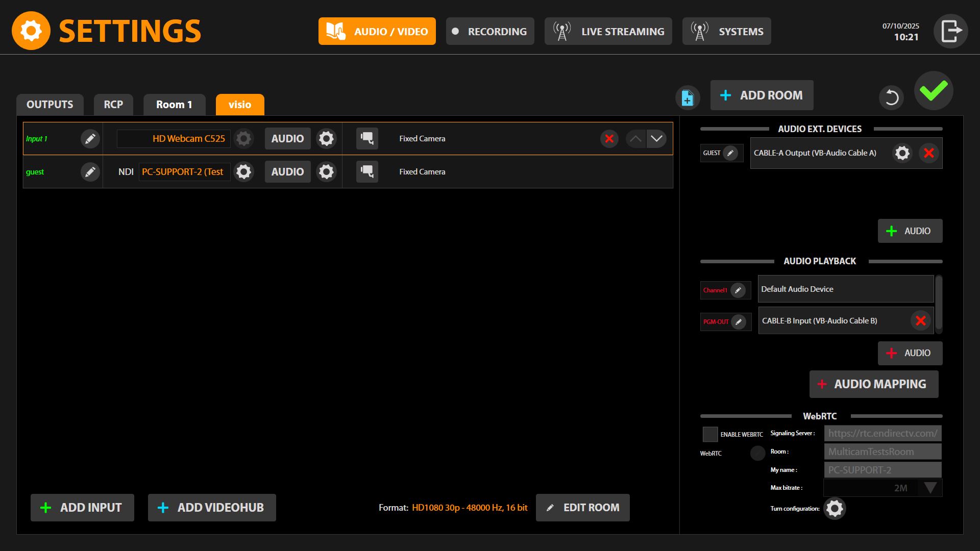Move Input 1 up with chevron
The height and width of the screenshot is (551, 980).
(x=635, y=139)
